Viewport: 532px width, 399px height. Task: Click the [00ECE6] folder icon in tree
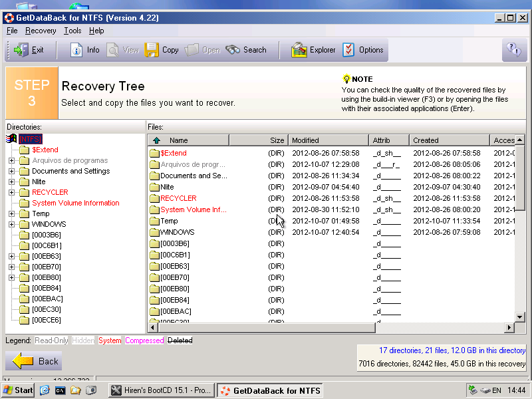[x=24, y=320]
